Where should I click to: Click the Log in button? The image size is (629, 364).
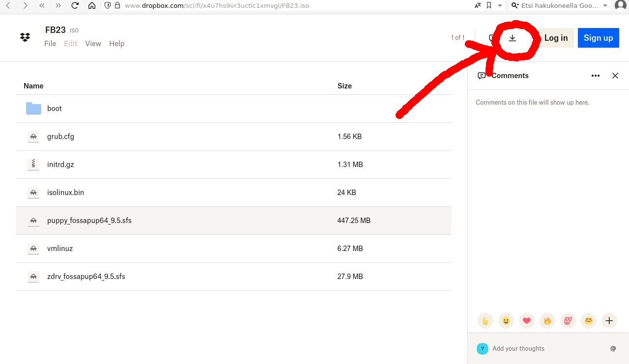tap(556, 38)
